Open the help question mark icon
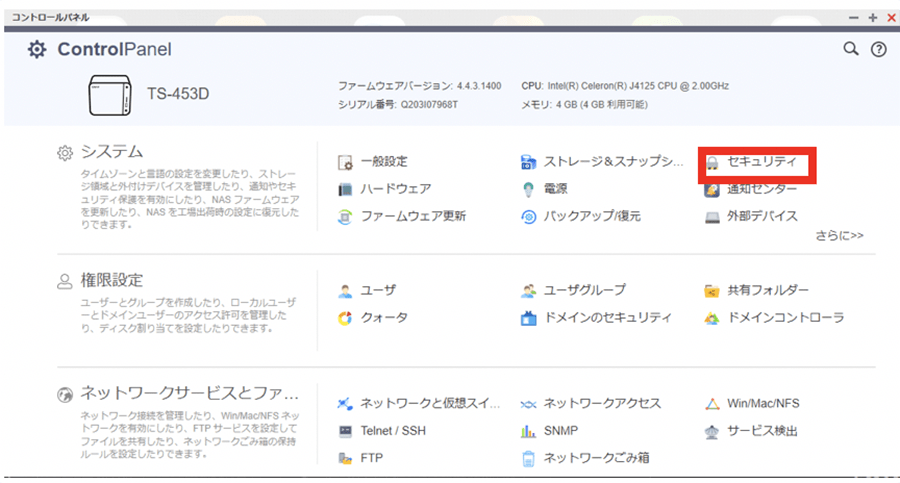Screen dimensions: 900x483 pos(878,49)
